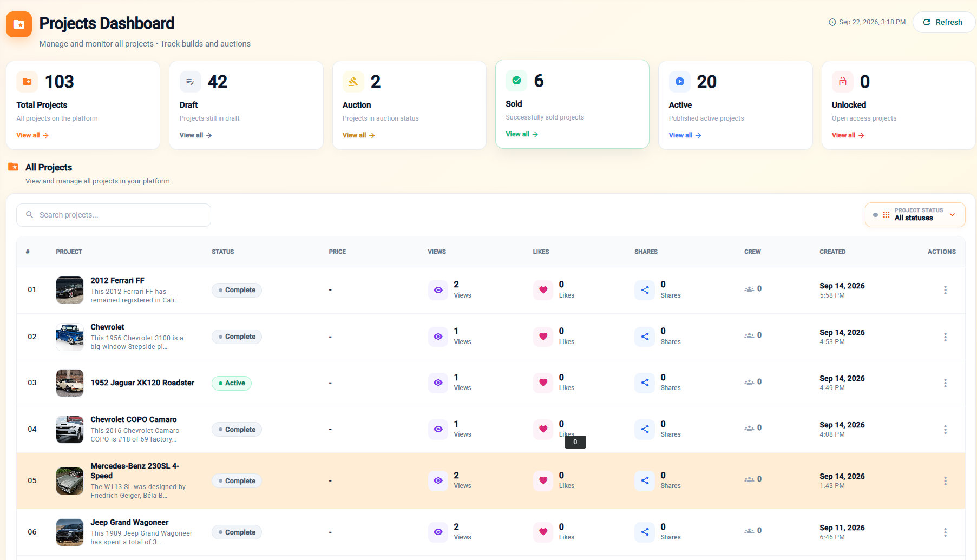Open actions menu for Chevrolet COPO Camaro

[x=945, y=430]
